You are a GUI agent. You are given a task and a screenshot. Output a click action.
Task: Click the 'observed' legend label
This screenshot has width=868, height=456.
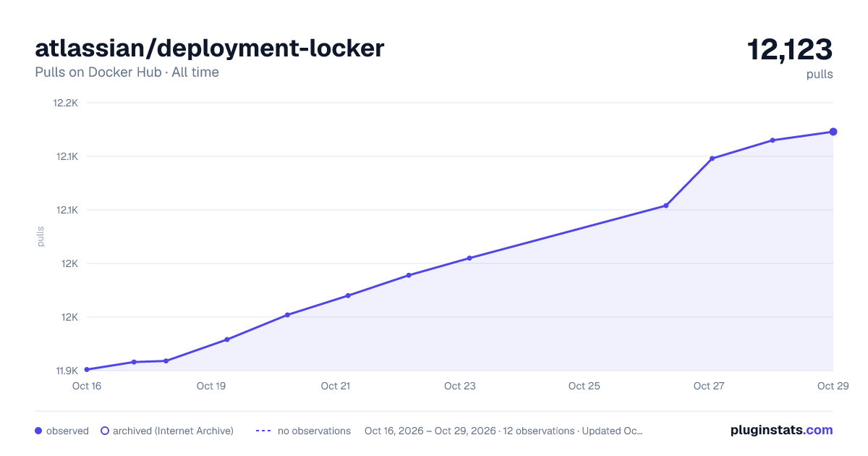67,431
